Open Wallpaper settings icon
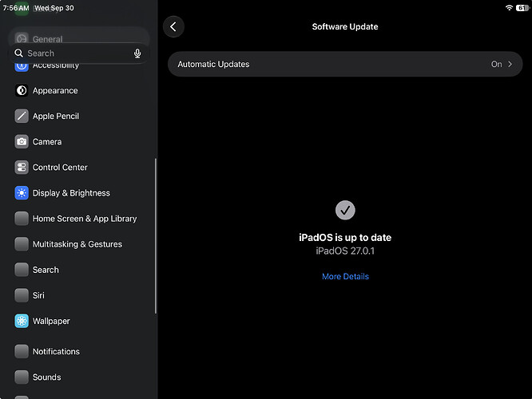The height and width of the screenshot is (399, 532). click(22, 321)
